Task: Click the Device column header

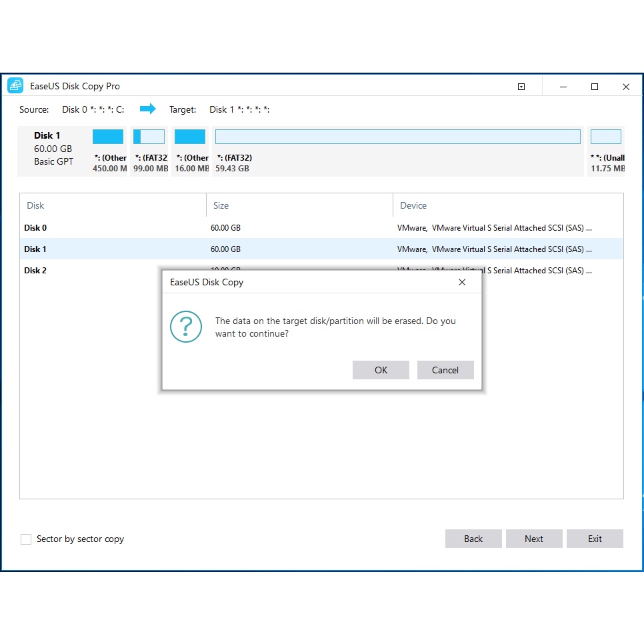Action: point(413,205)
